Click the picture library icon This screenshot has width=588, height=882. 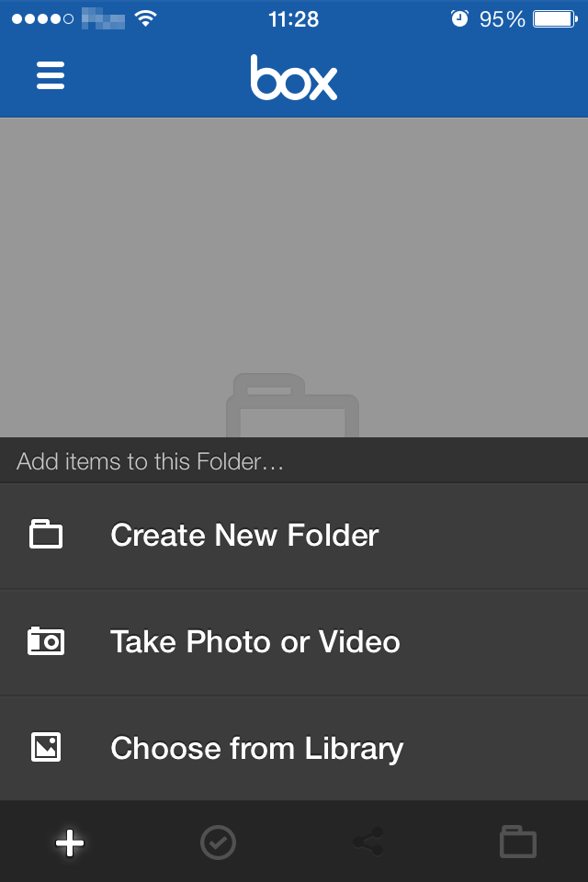(46, 747)
